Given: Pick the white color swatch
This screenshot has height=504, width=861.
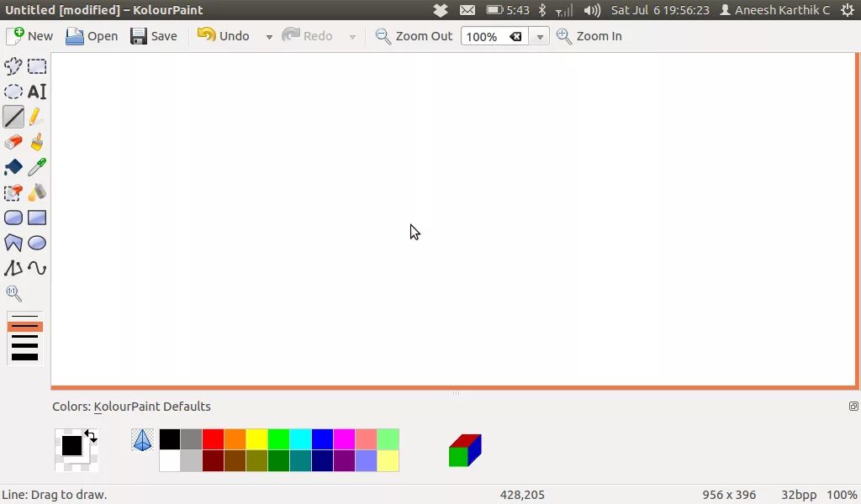Looking at the screenshot, I should [x=170, y=460].
